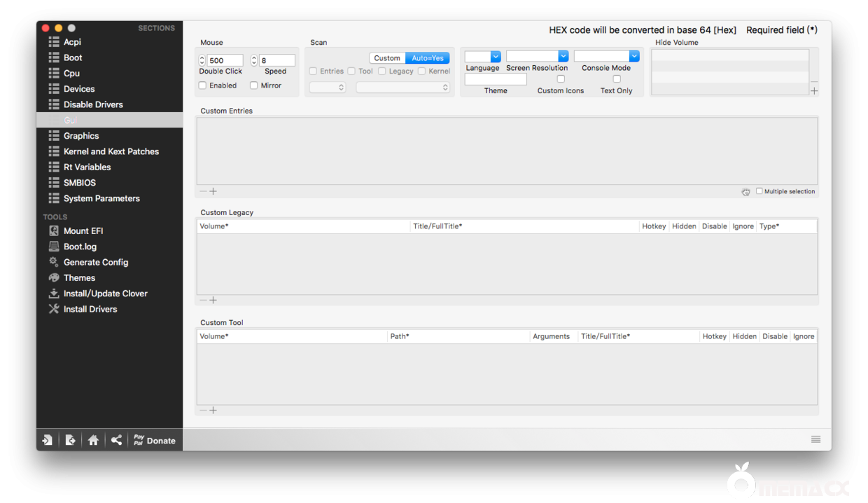This screenshot has width=868, height=503.
Task: Click the Install Drivers tools icon
Action: 54,309
